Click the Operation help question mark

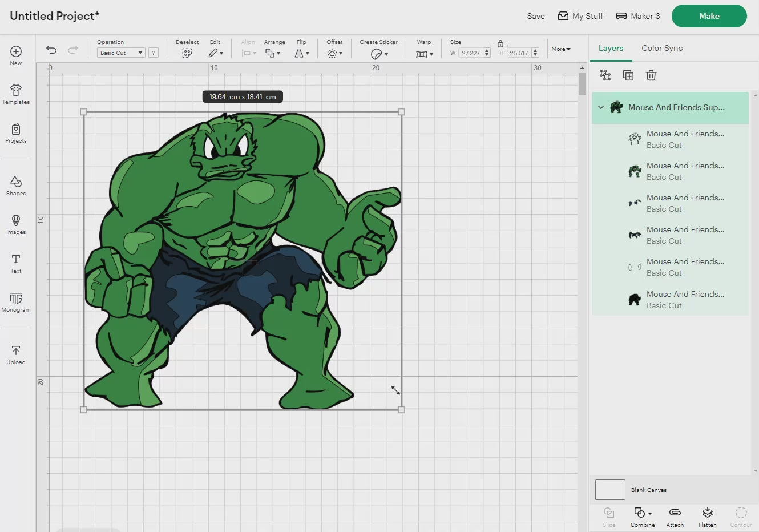[x=154, y=53]
